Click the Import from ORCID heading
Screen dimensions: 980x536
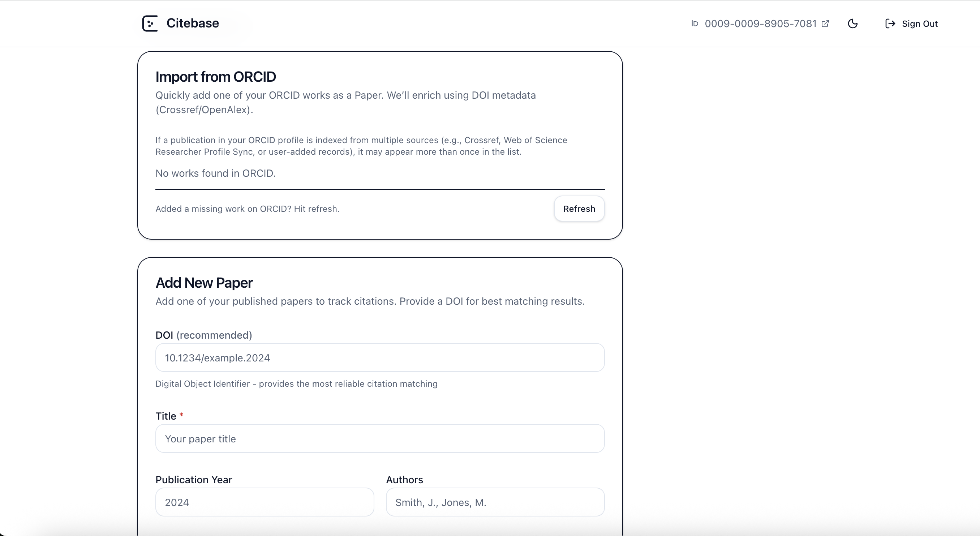click(215, 77)
